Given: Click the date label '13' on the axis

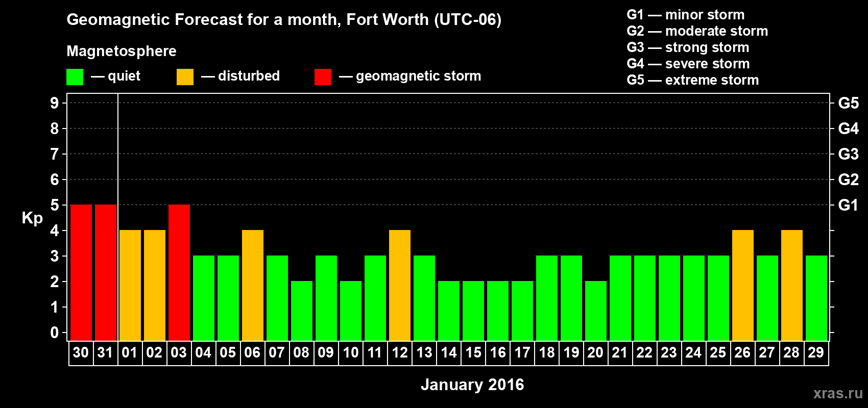Looking at the screenshot, I should tap(424, 353).
